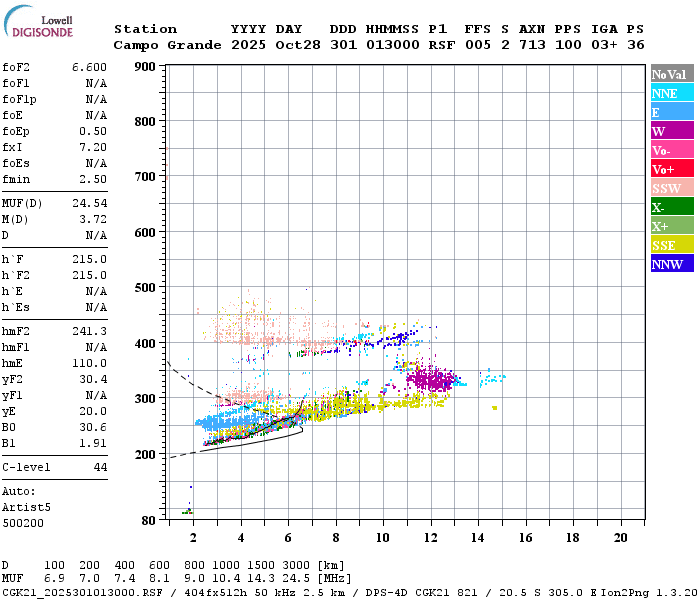This screenshot has width=700, height=600.
Task: Click the NNW dark blue legend swatch
Action: coord(672,263)
